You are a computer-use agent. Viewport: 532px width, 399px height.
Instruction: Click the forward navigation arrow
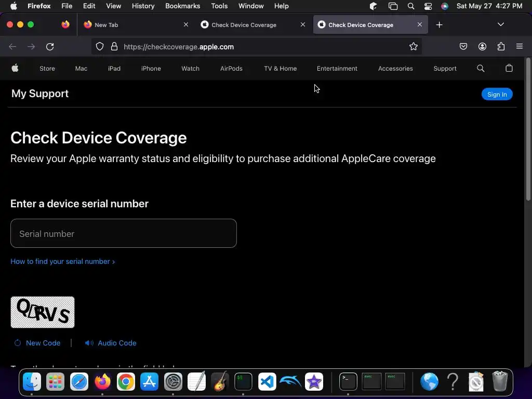(31, 46)
